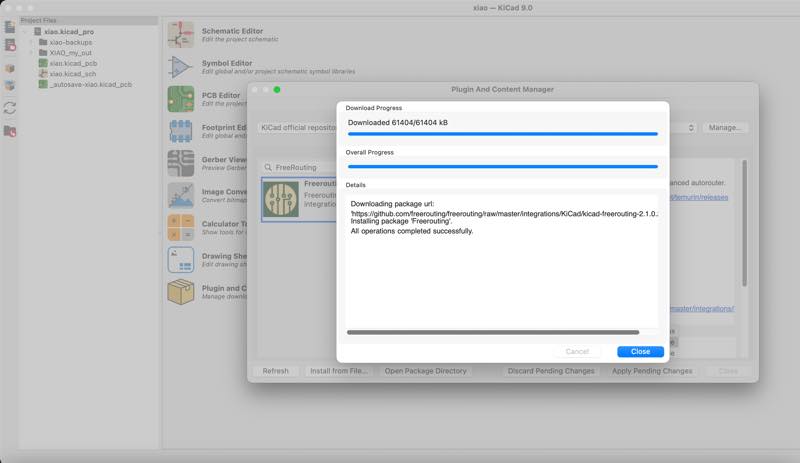Click the 'Downloading package url:' line
This screenshot has width=800, height=463.
click(x=392, y=204)
